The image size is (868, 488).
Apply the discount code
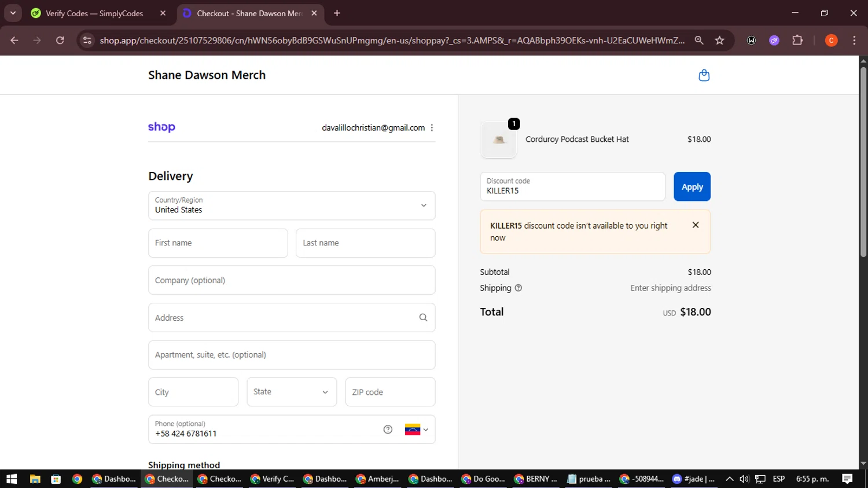(692, 186)
